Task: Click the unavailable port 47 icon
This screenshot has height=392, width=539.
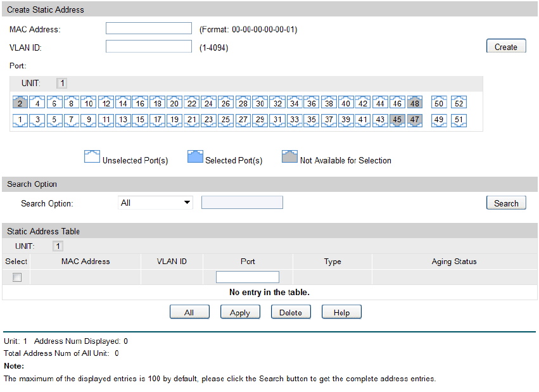Action: coord(415,120)
